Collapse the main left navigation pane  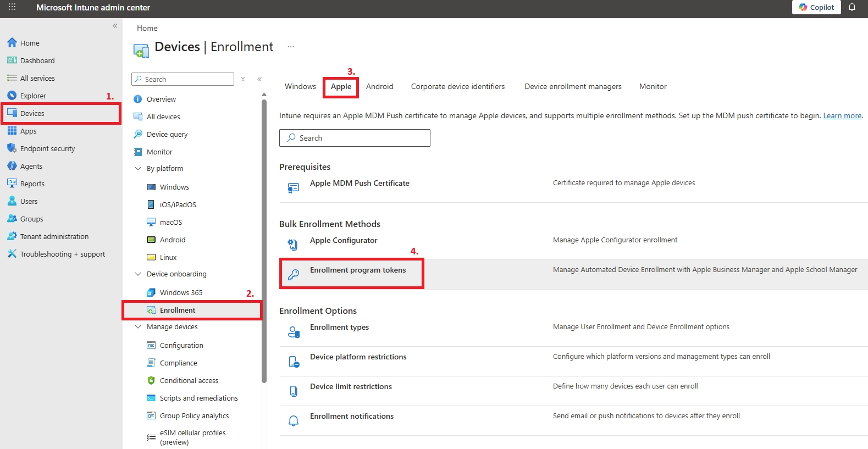(115, 26)
